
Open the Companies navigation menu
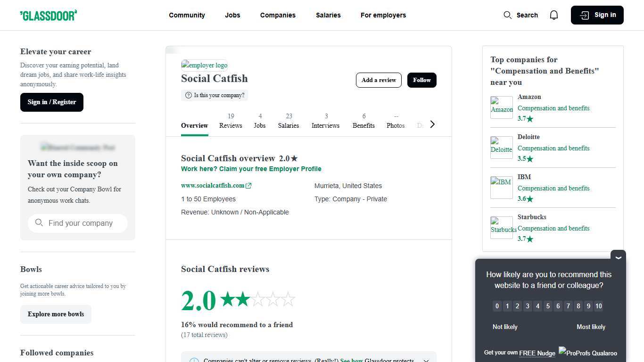278,15
